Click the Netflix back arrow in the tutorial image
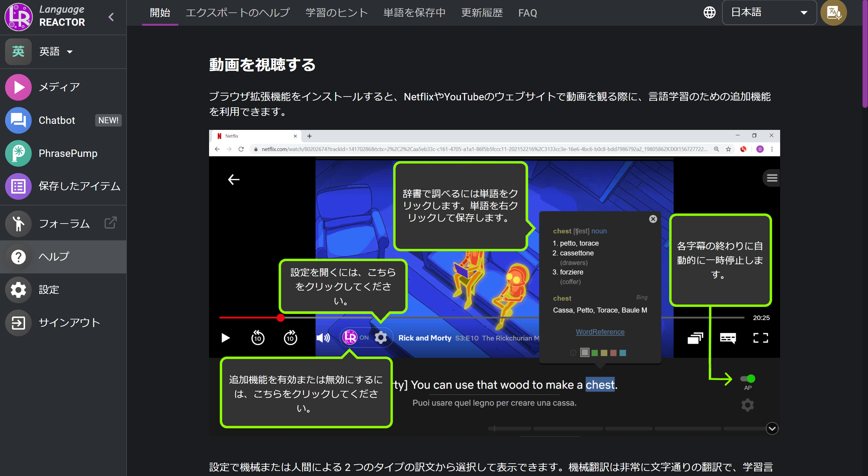The width and height of the screenshot is (868, 476). click(233, 179)
